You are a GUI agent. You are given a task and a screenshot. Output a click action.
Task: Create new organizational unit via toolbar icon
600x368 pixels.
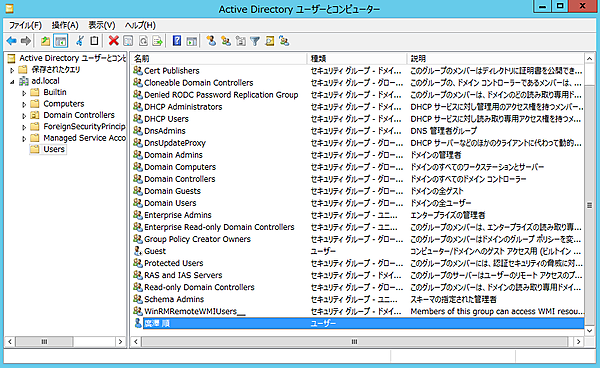[x=241, y=41]
